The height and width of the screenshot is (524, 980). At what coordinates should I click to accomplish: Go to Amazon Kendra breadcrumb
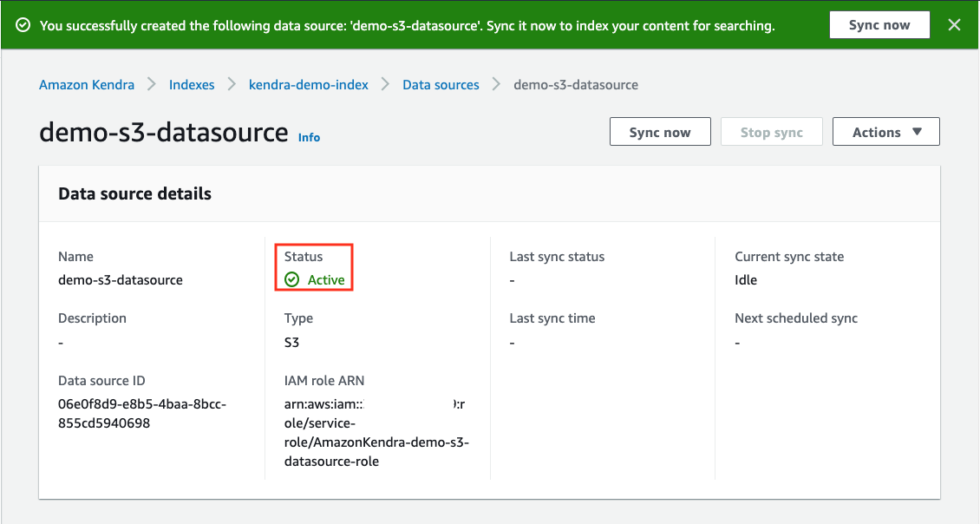tap(87, 84)
